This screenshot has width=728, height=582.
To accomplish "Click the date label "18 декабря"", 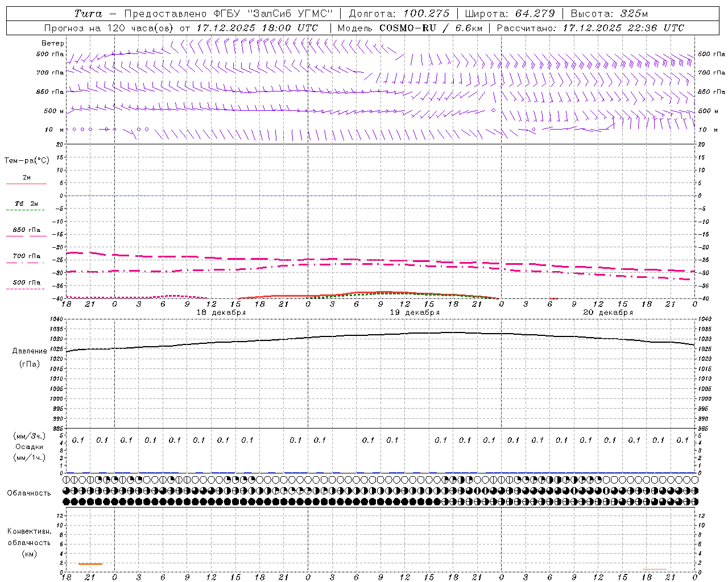I will click(x=221, y=313).
